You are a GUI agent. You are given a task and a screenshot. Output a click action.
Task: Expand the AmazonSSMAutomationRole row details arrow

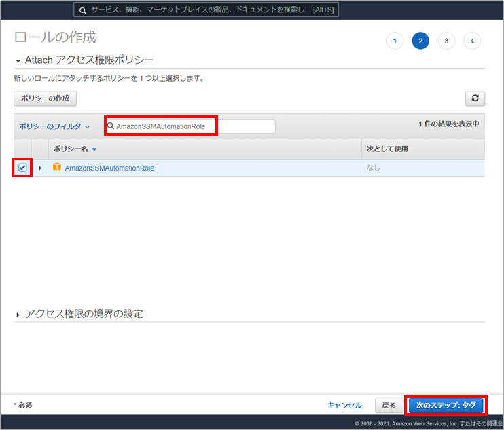(x=40, y=168)
